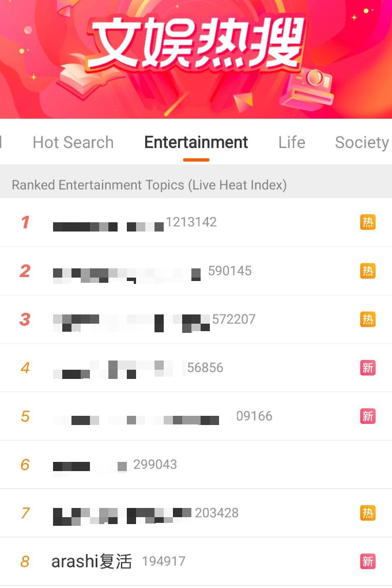
Task: Open topic with heat index 1213142
Action: (196, 222)
